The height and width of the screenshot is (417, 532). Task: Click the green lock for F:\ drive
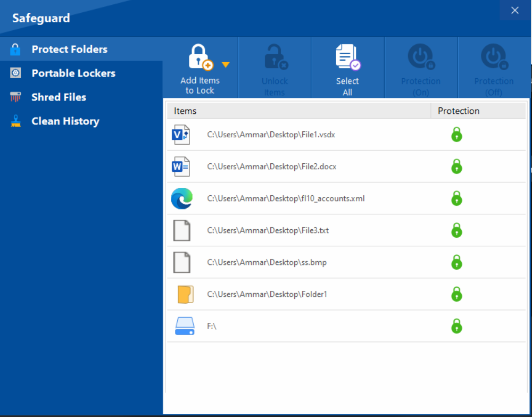(x=456, y=326)
